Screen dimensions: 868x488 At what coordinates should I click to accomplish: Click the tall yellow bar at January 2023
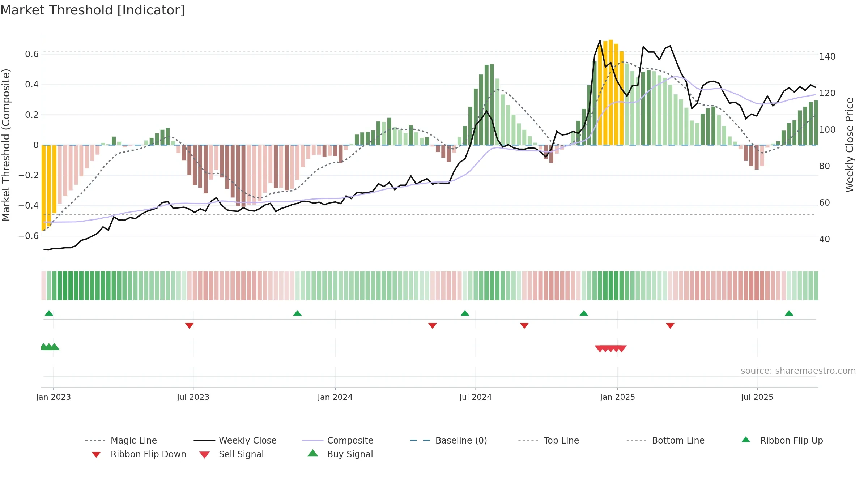[43, 187]
